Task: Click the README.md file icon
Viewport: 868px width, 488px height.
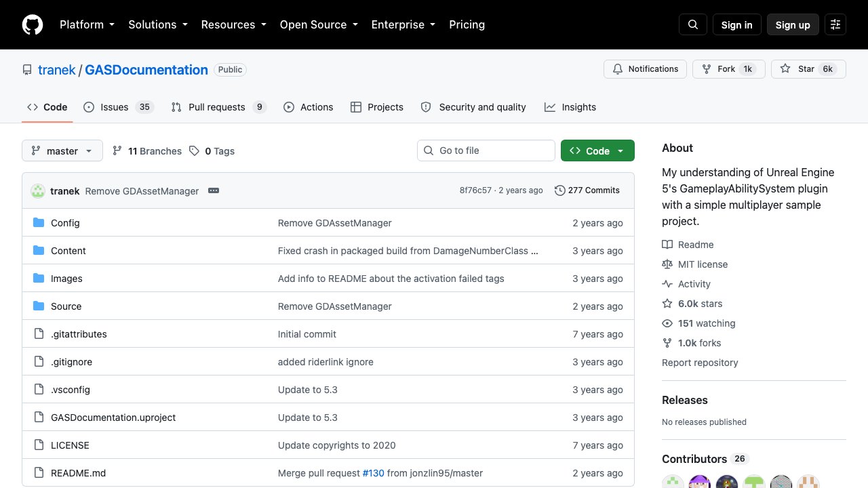Action: pos(39,473)
